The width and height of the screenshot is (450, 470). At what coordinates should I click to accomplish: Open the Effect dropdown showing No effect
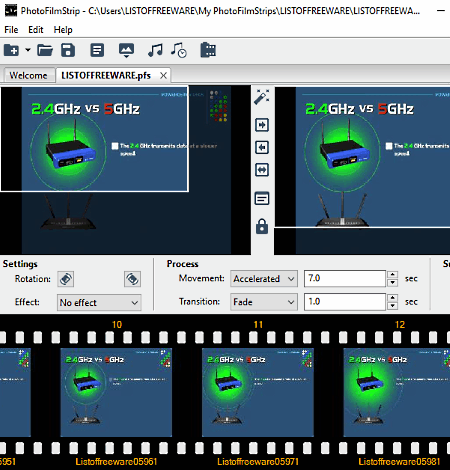click(x=99, y=302)
